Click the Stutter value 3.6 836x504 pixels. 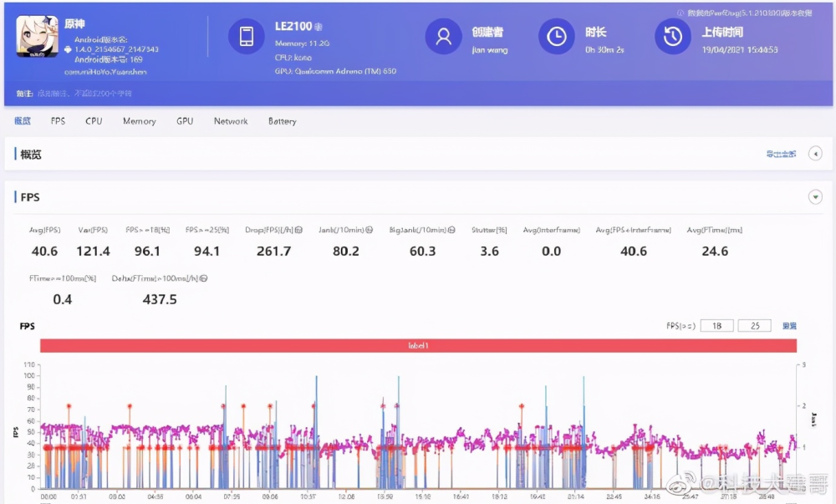[x=489, y=251]
